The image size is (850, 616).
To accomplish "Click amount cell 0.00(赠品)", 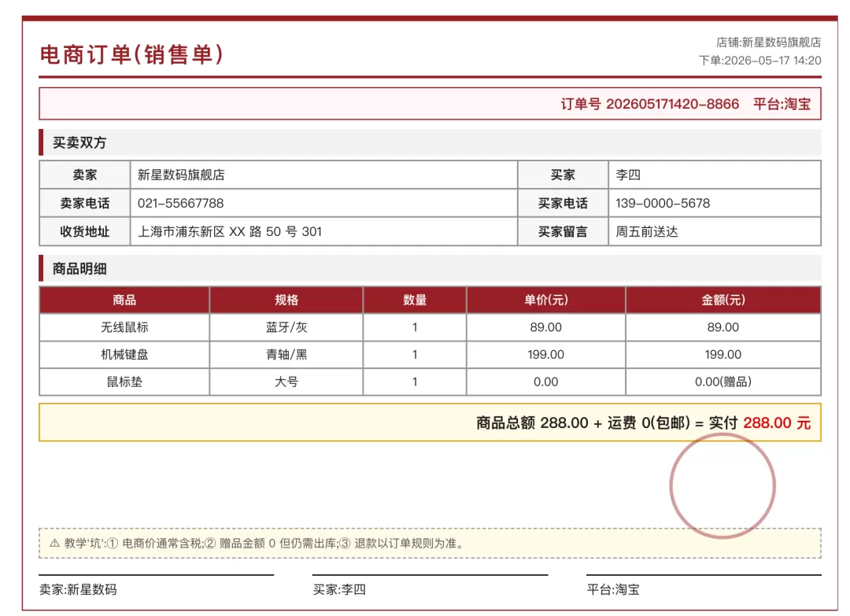I will pos(723,382).
